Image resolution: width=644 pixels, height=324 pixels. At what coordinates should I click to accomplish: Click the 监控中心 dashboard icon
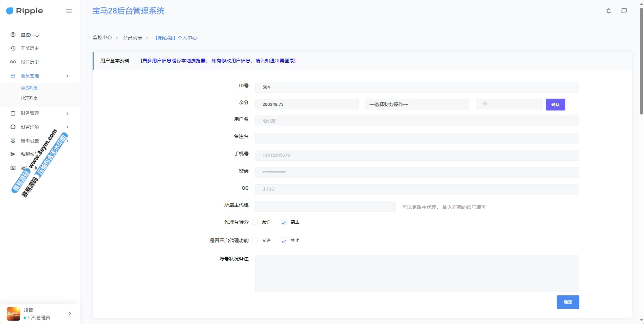(13, 35)
